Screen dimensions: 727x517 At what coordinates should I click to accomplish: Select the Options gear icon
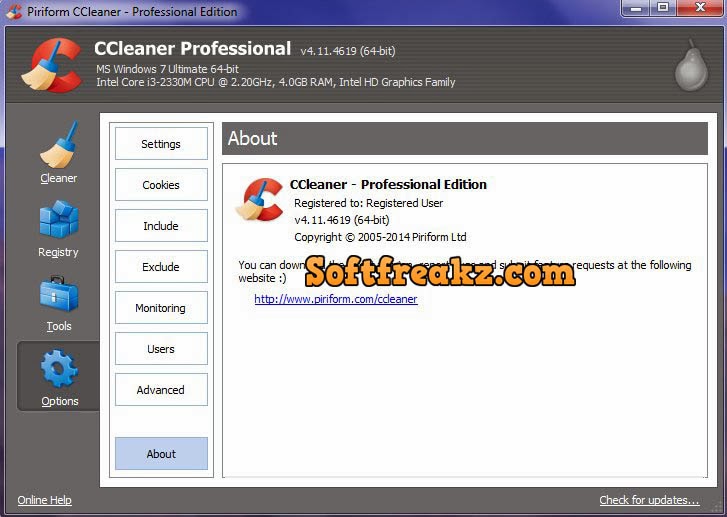59,369
